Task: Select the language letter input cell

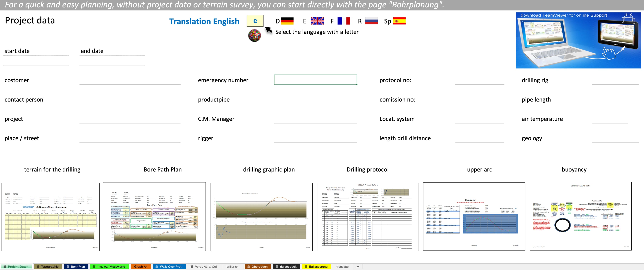Action: 255,21
